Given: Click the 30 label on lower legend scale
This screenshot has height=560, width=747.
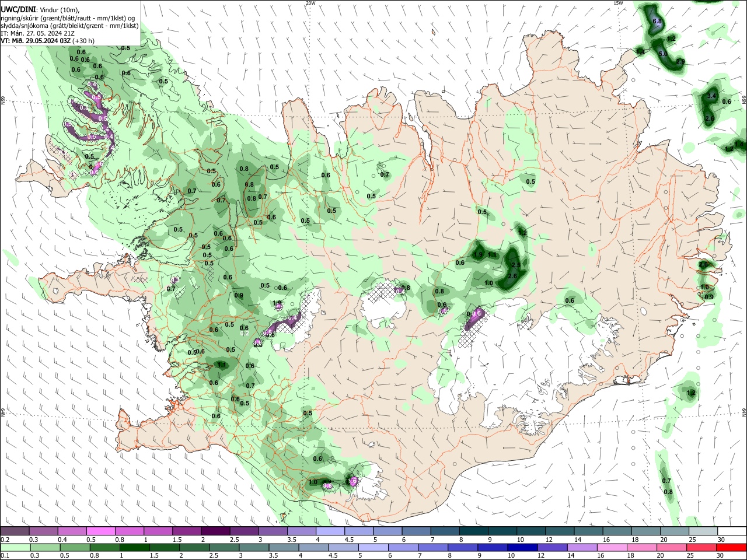Looking at the screenshot, I should pos(720,555).
